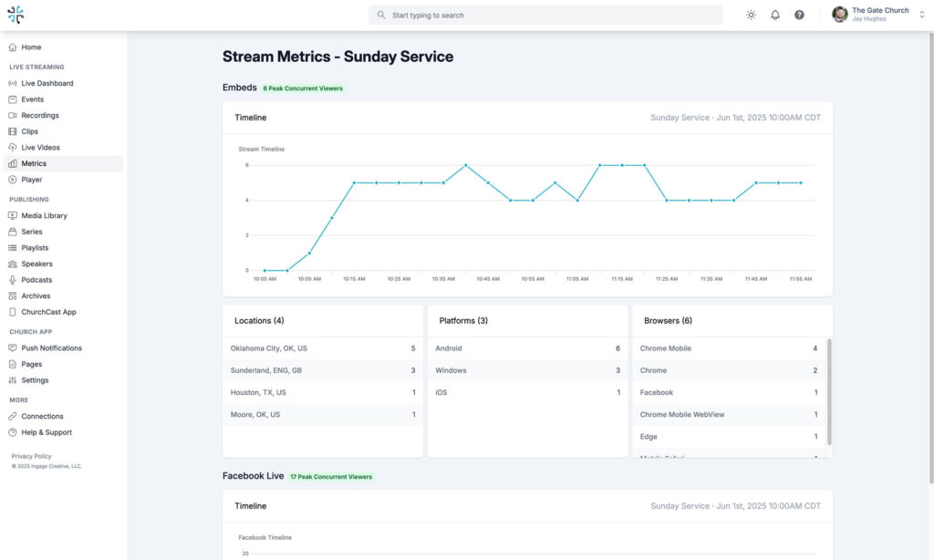Click the Connections link icon

(13, 417)
